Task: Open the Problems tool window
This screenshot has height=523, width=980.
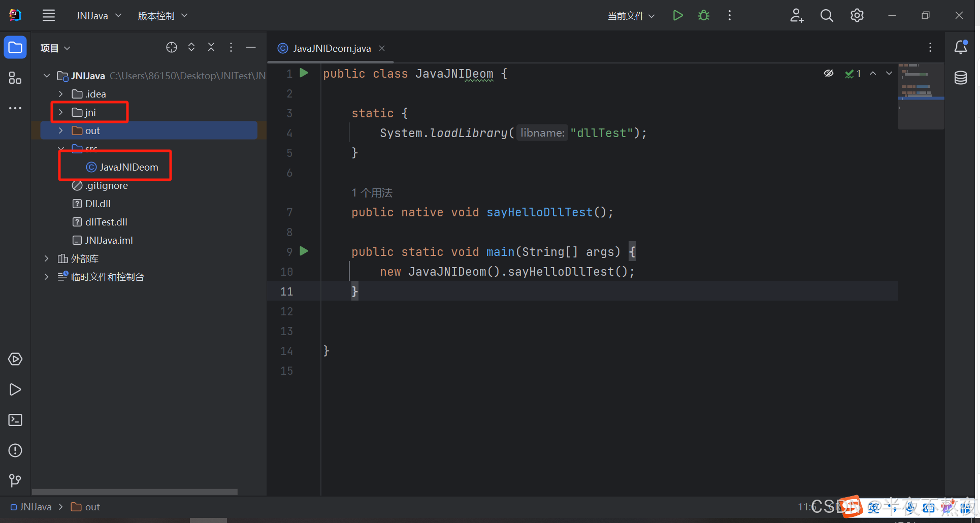Action: (x=15, y=450)
